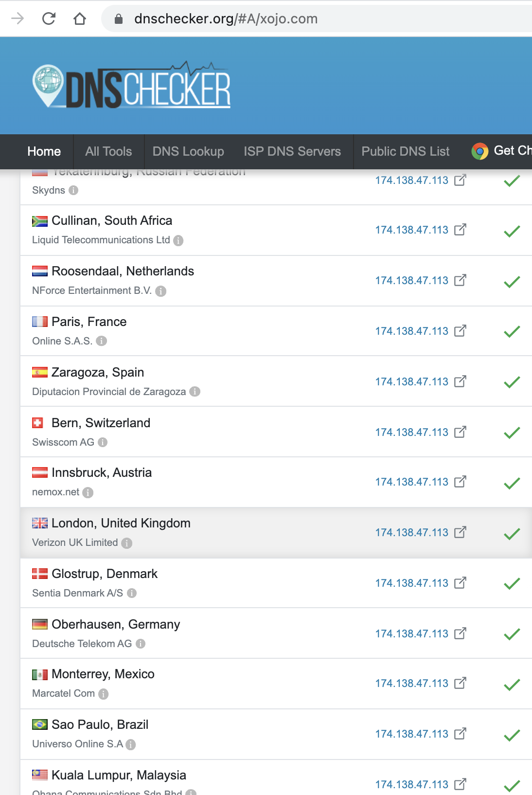Click info icon beside nemox.net
The width and height of the screenshot is (532, 795).
(x=88, y=492)
